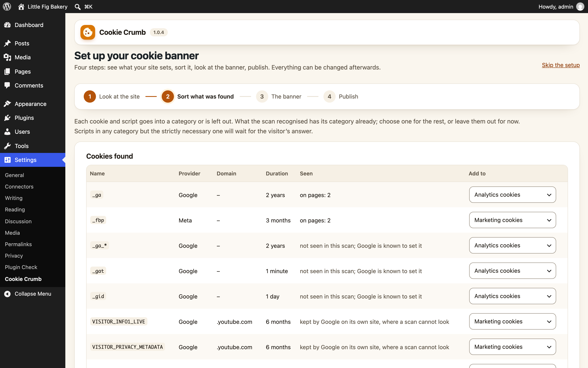Image resolution: width=588 pixels, height=368 pixels.
Task: Click the admin avatar icon
Action: pos(580,7)
